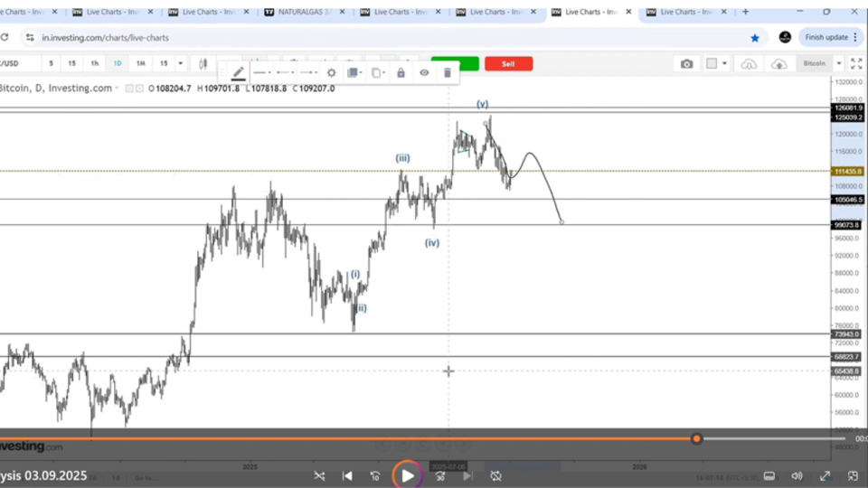The width and height of the screenshot is (868, 488).
Task: Lock the selected drawing with the padlock icon
Action: pos(401,73)
